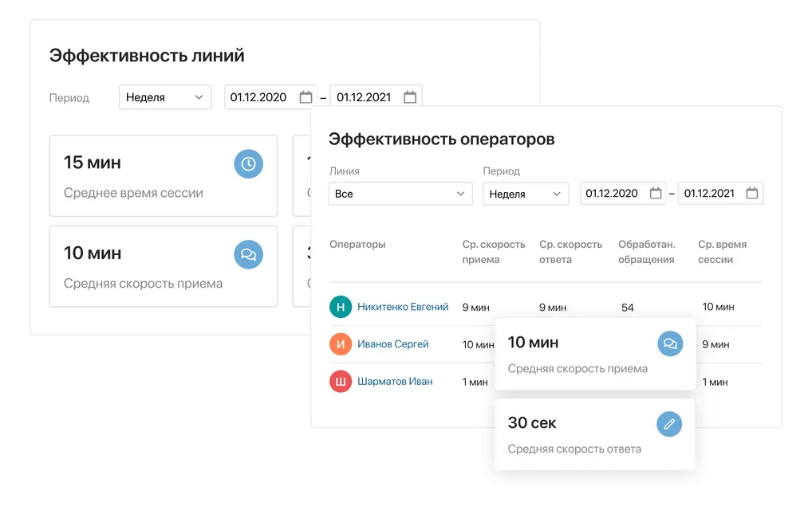Click 9 мин session time for Иванов
Image resolution: width=812 pixels, height=526 pixels.
[715, 344]
